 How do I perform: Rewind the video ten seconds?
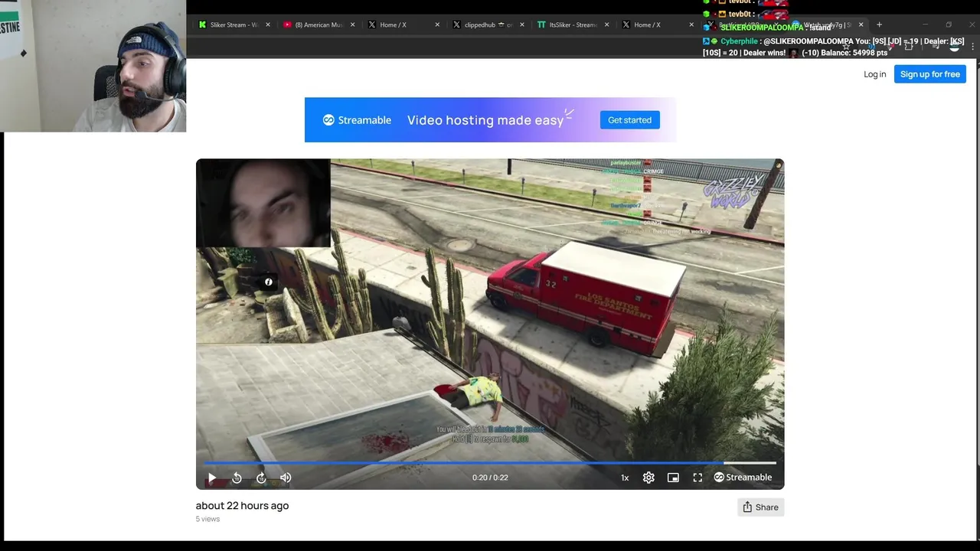click(x=237, y=478)
